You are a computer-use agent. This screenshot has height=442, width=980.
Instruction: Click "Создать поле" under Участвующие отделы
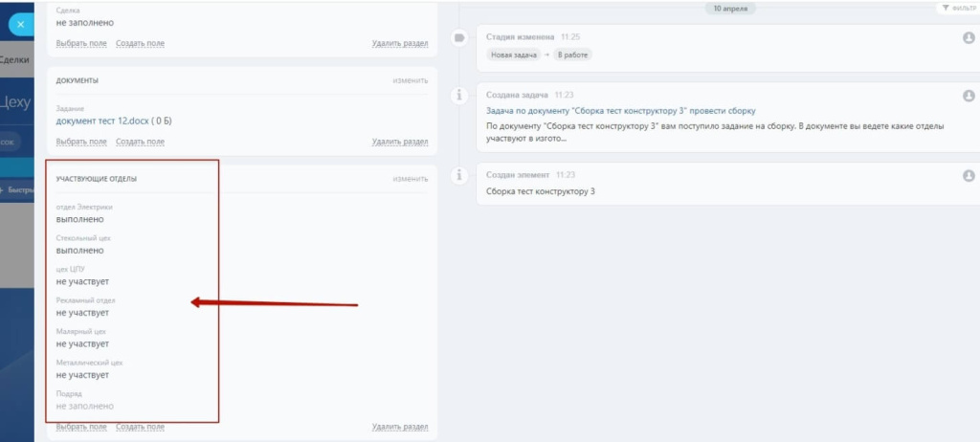click(140, 427)
